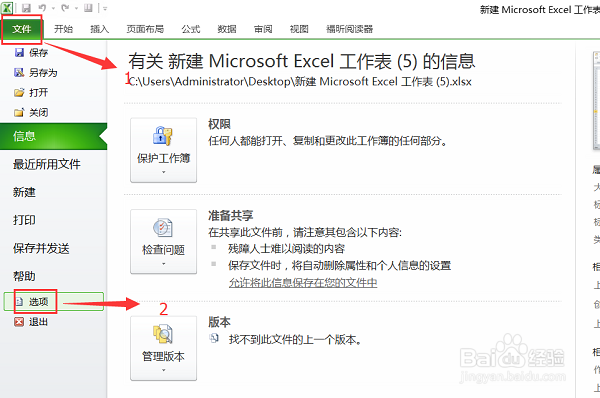Viewport: 600px width, 398px height.
Task: Click the 检查问题 checklist icon
Action: [163, 228]
